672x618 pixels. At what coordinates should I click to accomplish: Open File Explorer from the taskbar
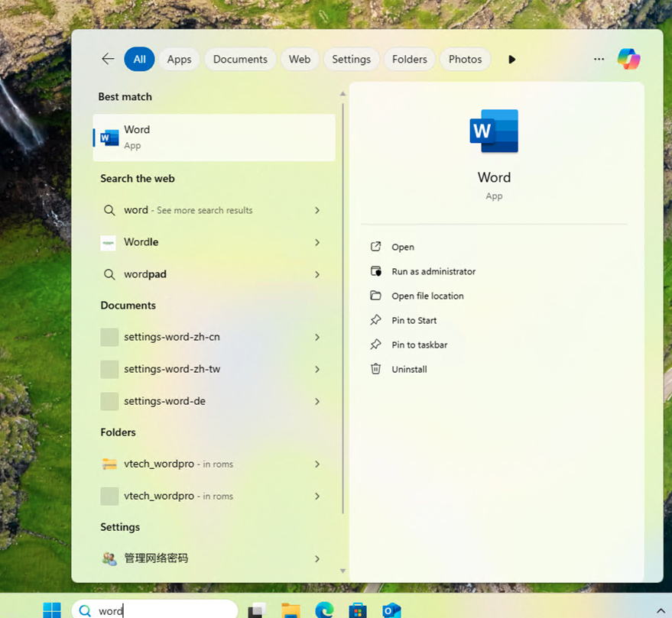coord(291,610)
